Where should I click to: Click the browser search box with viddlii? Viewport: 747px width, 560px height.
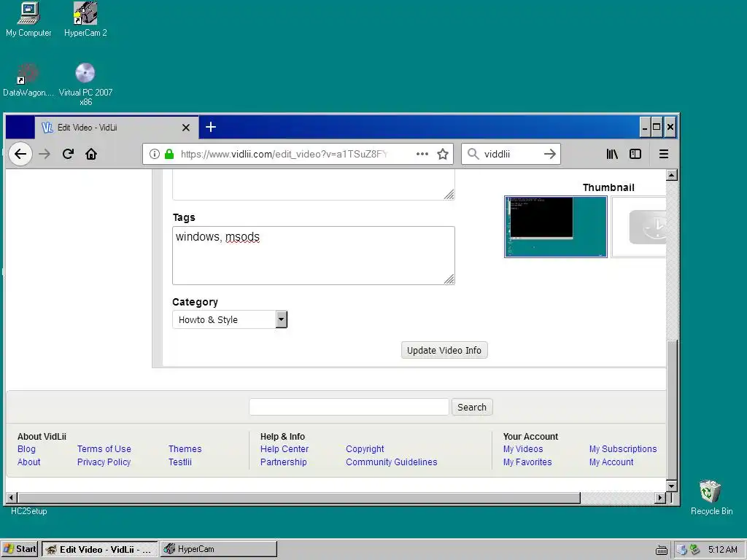coord(511,154)
